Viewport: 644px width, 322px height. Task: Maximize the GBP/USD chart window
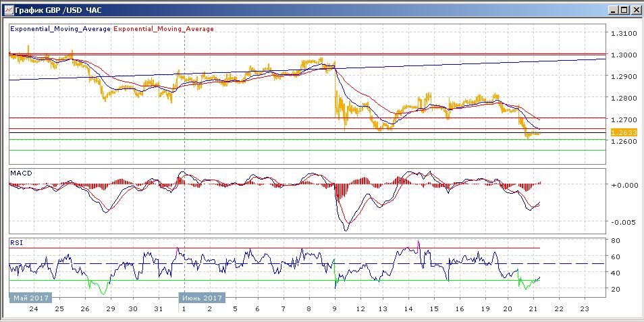pyautogui.click(x=622, y=9)
